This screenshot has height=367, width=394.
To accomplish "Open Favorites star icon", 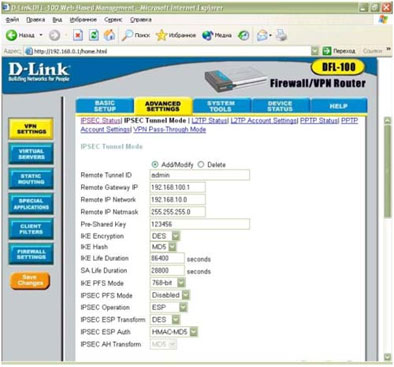I will coord(161,35).
